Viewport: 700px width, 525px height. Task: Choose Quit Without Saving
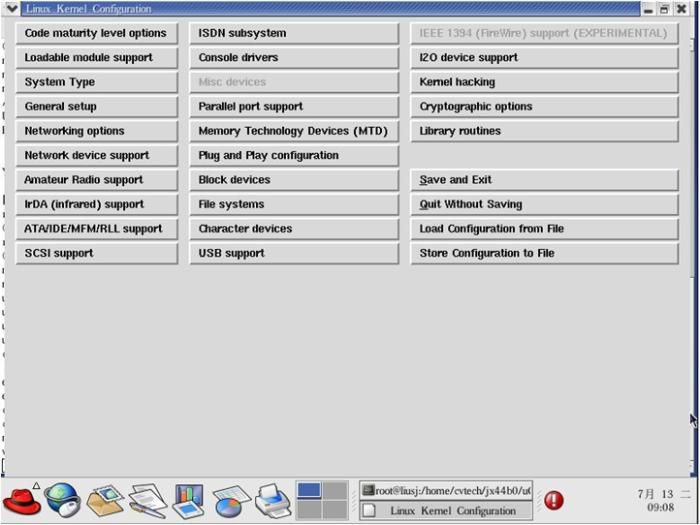(544, 204)
